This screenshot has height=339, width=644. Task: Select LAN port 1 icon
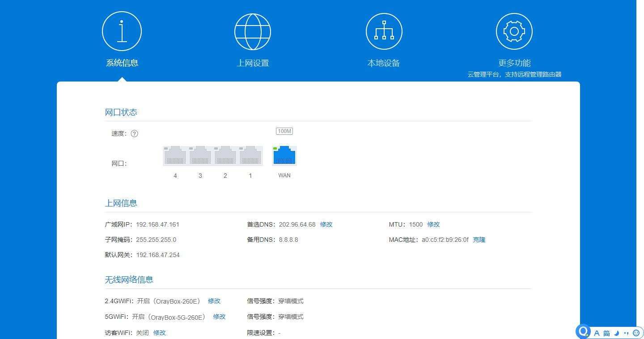point(250,156)
